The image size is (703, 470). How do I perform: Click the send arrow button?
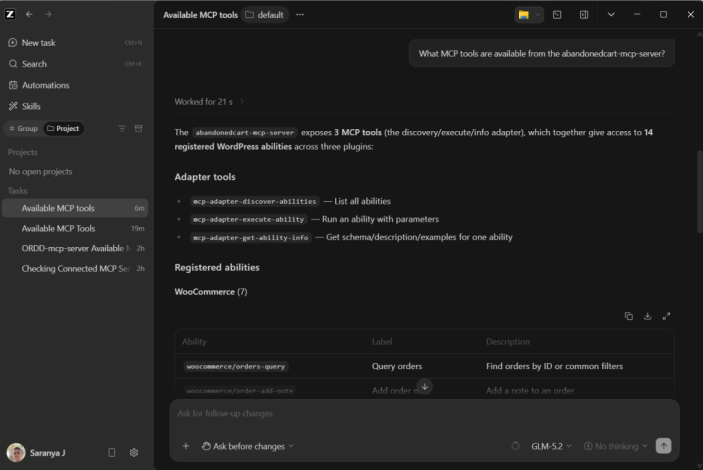[664, 446]
